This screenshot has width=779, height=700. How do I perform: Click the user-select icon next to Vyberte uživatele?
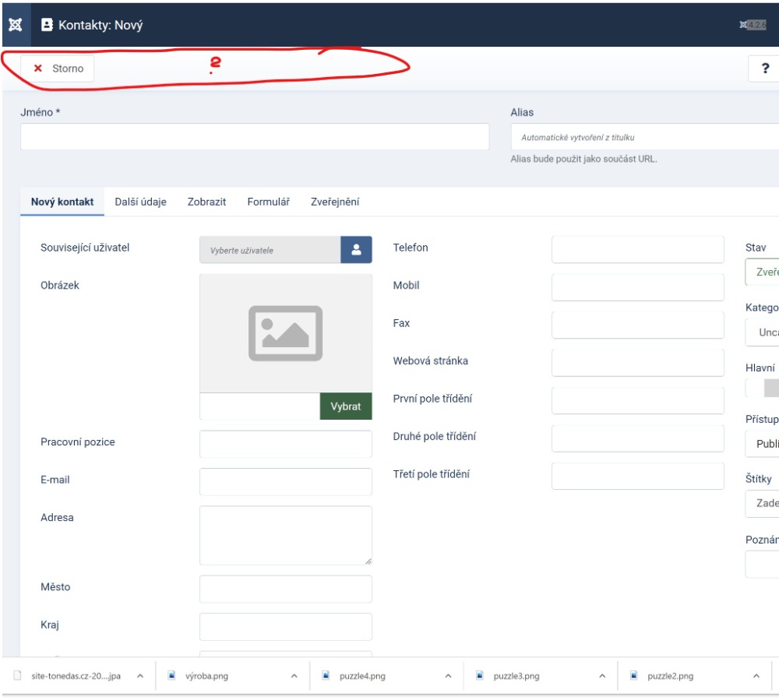(x=356, y=250)
